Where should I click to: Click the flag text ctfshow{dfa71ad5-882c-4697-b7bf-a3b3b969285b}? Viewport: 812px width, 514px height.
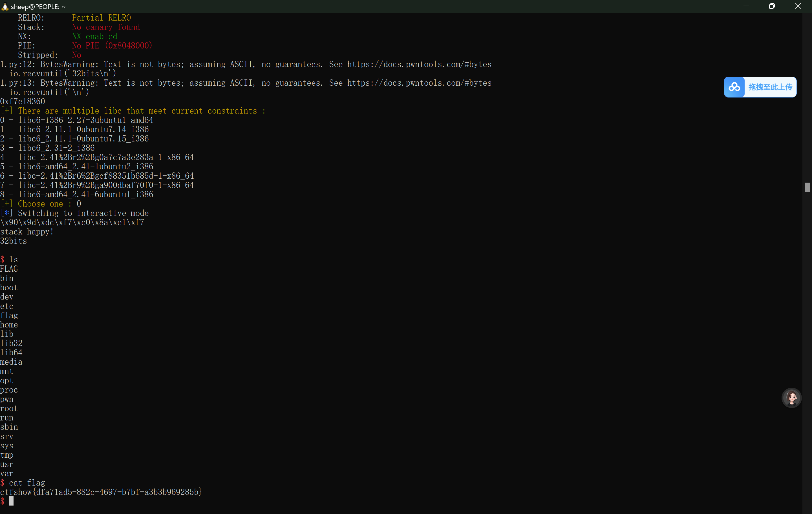[101, 492]
